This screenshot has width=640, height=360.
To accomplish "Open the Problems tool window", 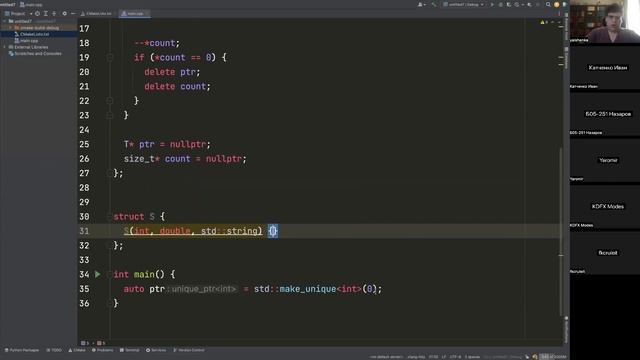I will (x=102, y=350).
